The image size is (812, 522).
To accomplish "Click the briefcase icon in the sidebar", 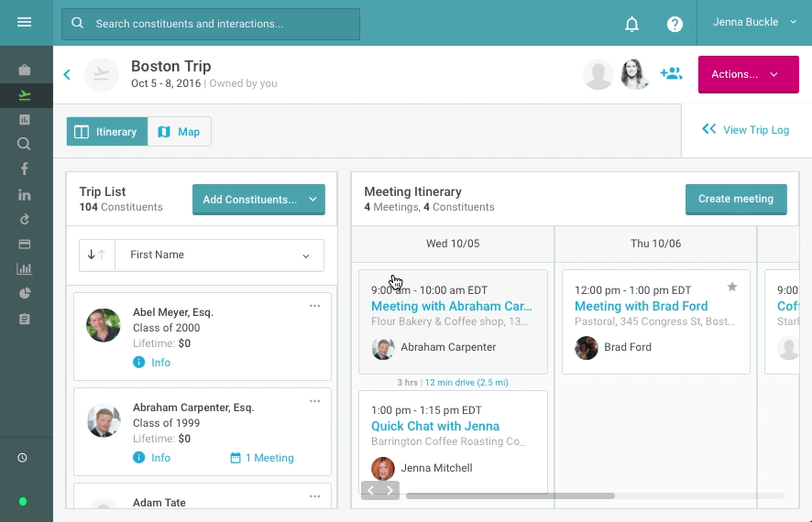I will click(25, 70).
